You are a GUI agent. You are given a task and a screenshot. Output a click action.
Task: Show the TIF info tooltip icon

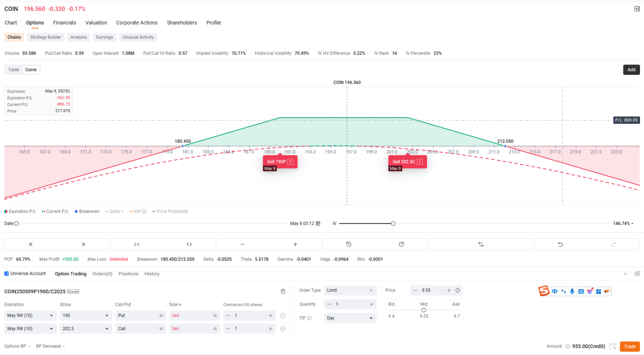pos(309,318)
